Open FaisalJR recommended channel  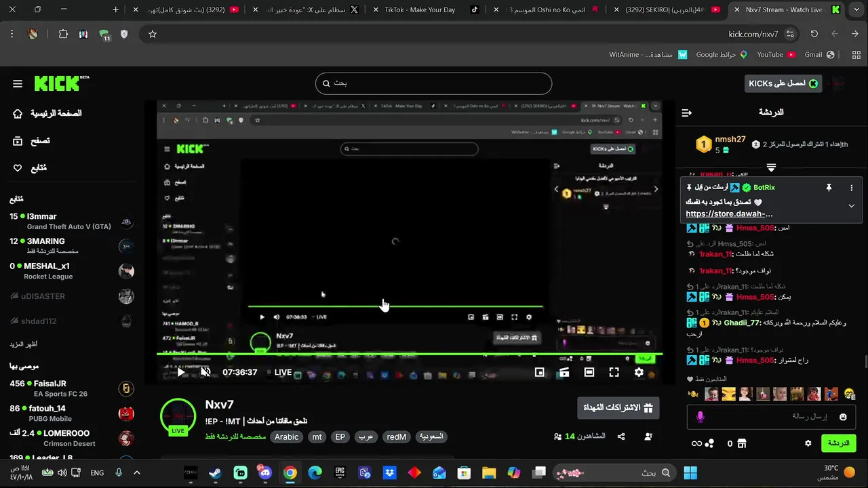coord(72,388)
